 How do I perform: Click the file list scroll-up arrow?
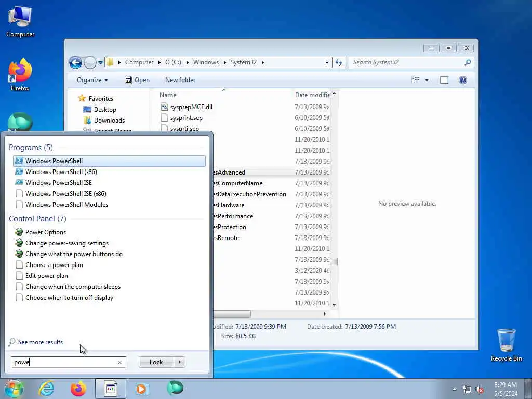[334, 94]
